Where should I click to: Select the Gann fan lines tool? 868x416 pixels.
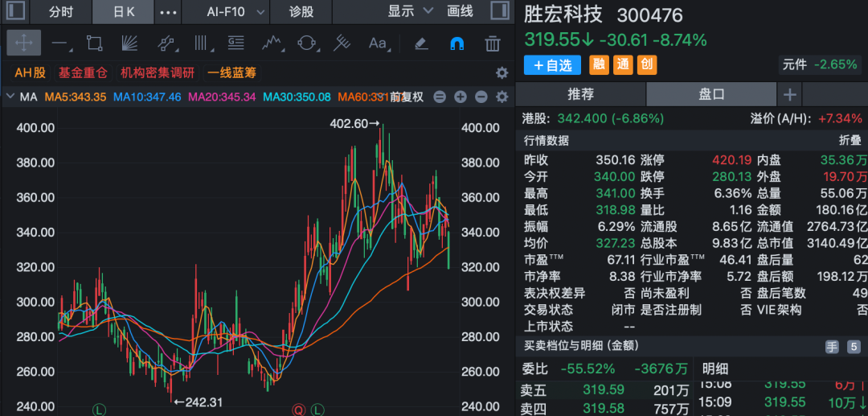[x=129, y=43]
